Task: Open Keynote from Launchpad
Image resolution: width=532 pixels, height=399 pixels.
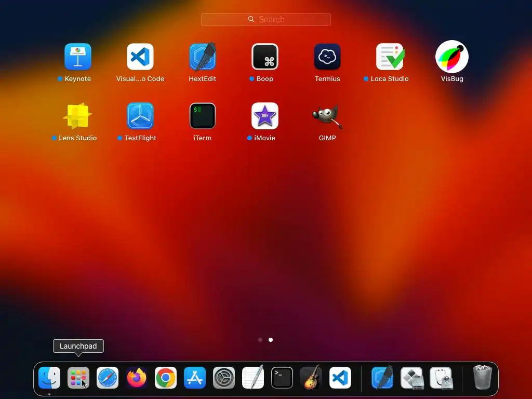Action: 78,57
